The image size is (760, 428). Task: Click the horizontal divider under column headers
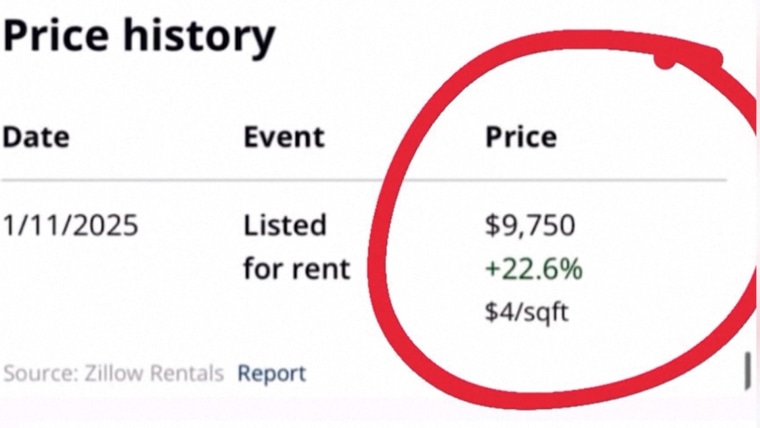(x=200, y=180)
